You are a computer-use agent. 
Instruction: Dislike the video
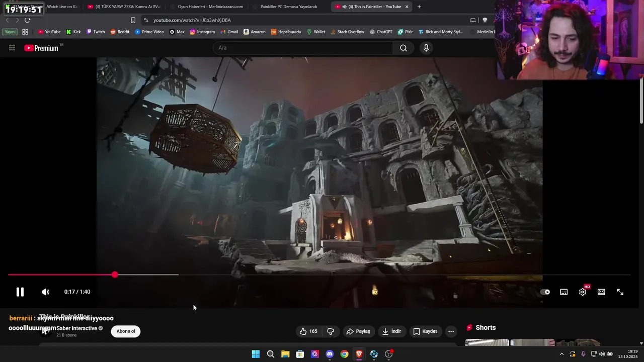point(331,331)
